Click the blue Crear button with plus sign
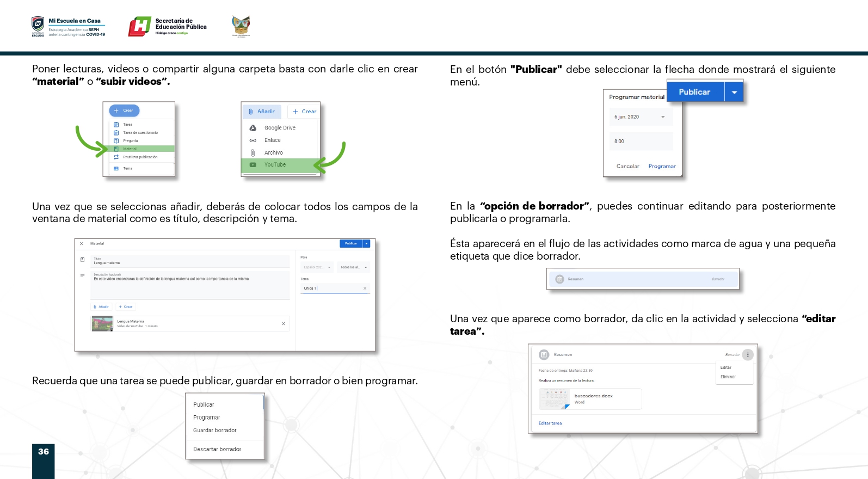 pyautogui.click(x=124, y=110)
